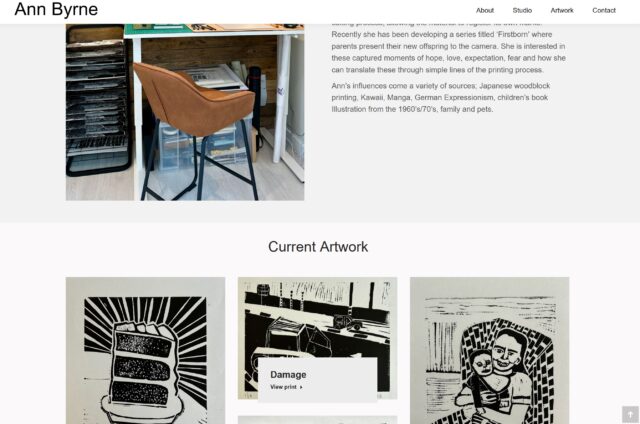The width and height of the screenshot is (640, 424).
Task: Open the Damage print title
Action: [x=288, y=375]
